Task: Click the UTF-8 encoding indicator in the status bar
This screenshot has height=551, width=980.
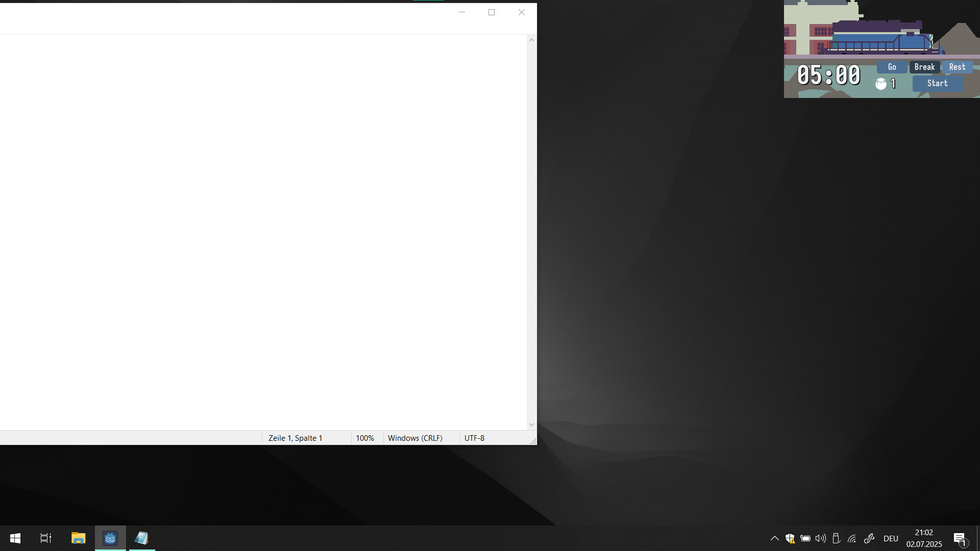Action: point(474,438)
